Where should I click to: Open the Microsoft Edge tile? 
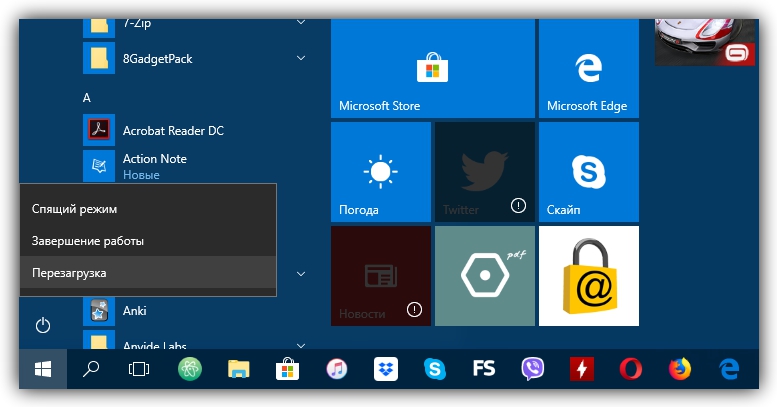589,68
